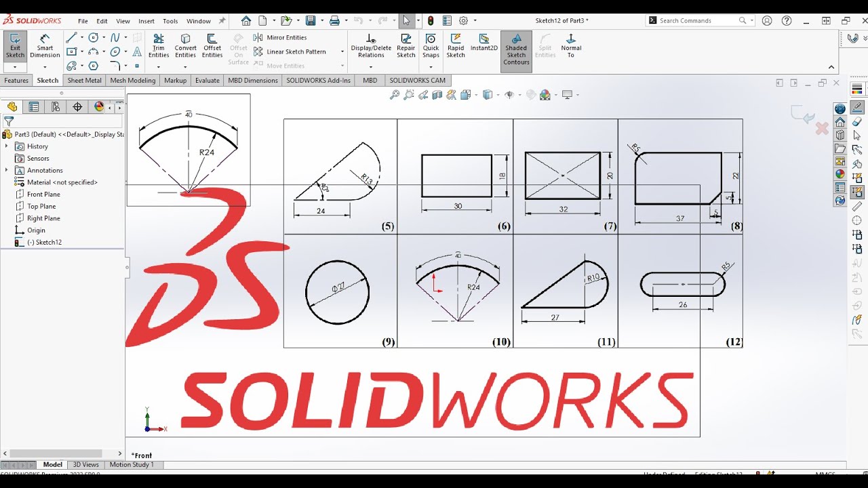Open the dropdown arrow under Exit Sketch
This screenshot has width=868, height=488.
tap(15, 66)
